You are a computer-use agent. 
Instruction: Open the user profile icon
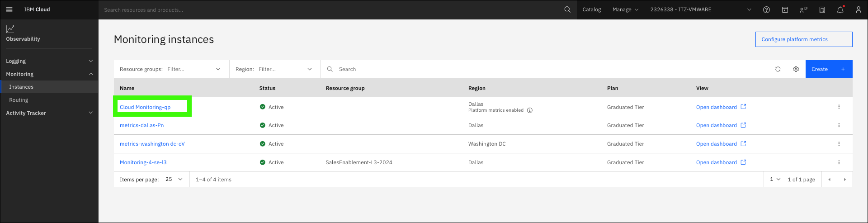[x=858, y=9]
